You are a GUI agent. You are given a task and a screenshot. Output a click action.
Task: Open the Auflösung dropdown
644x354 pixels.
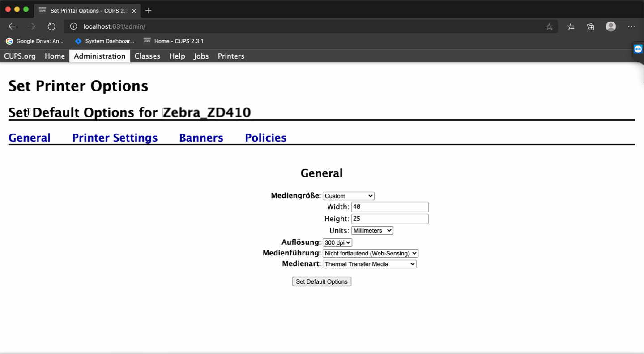[337, 242]
